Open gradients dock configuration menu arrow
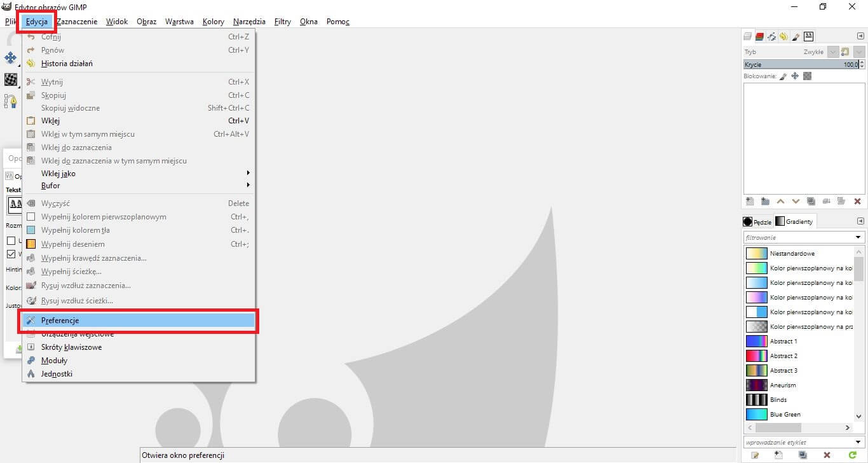The width and height of the screenshot is (868, 463). (860, 221)
